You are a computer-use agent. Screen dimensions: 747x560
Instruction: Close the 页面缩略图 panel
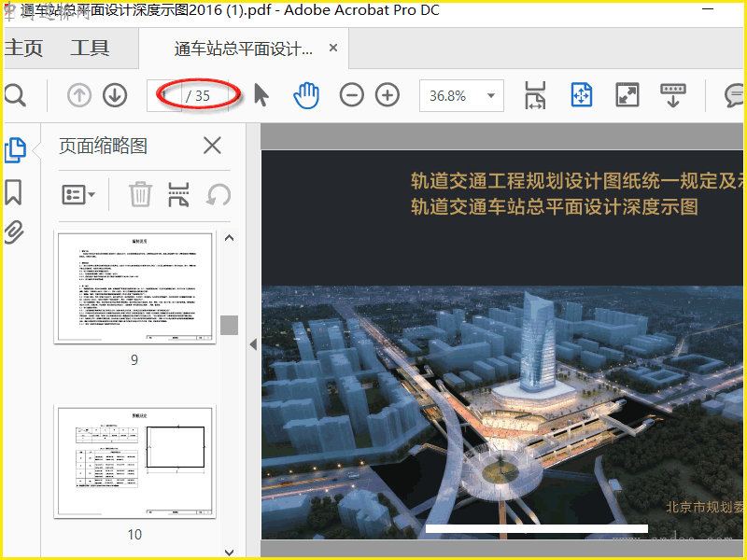[x=213, y=146]
